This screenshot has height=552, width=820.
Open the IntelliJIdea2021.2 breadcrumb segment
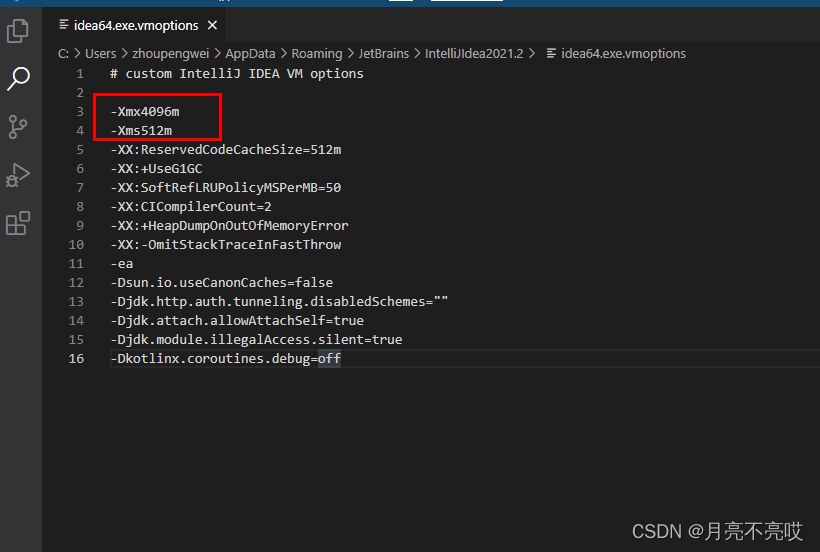(474, 53)
